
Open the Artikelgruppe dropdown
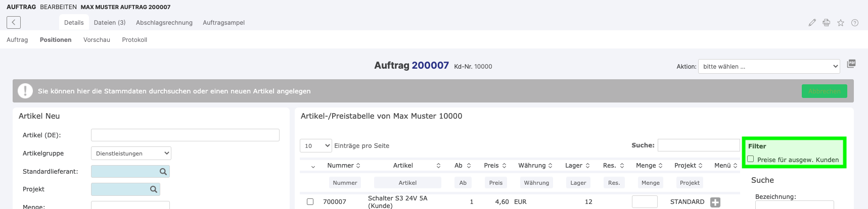131,153
